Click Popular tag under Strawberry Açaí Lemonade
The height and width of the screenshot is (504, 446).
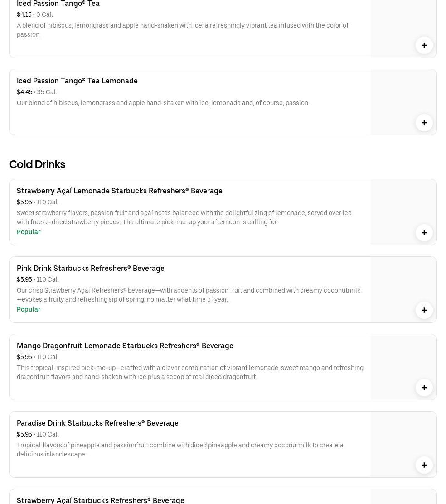pos(29,232)
